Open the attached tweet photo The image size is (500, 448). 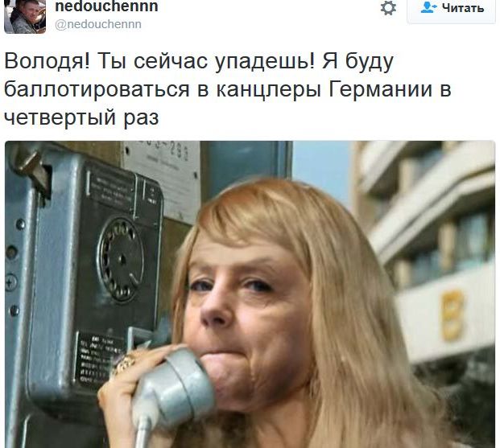coord(250,294)
